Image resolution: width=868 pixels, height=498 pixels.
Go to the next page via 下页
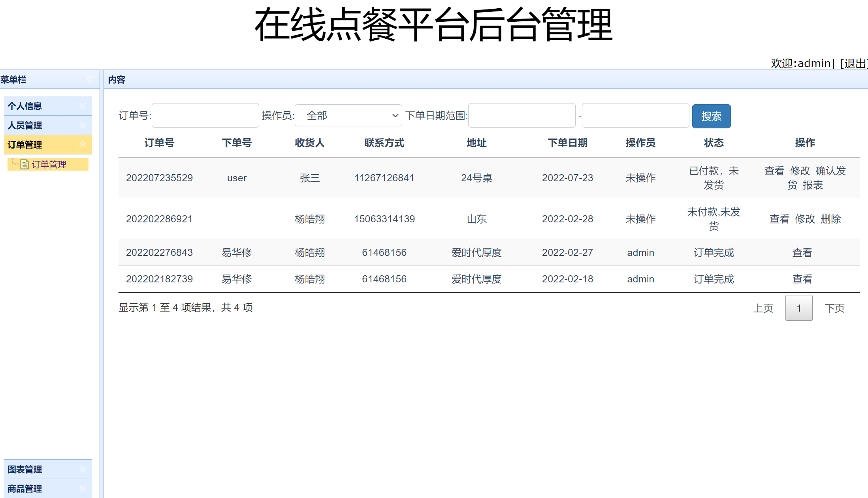point(835,308)
